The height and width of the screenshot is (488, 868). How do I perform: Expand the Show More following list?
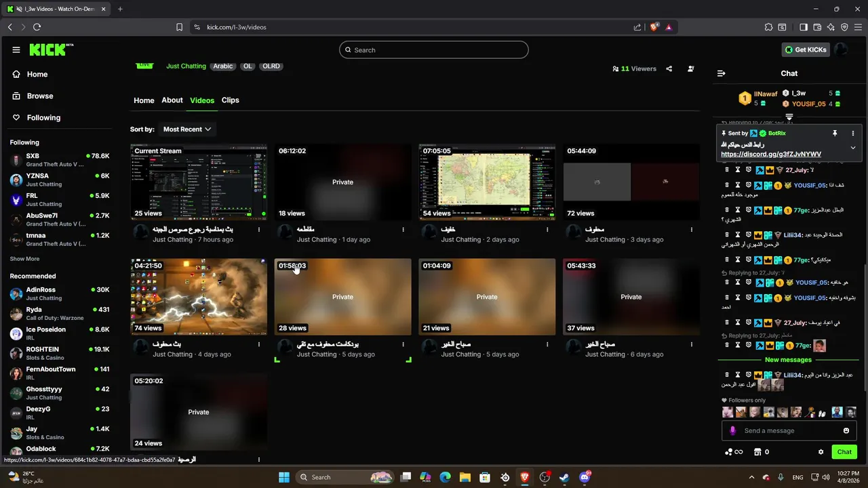pos(24,259)
